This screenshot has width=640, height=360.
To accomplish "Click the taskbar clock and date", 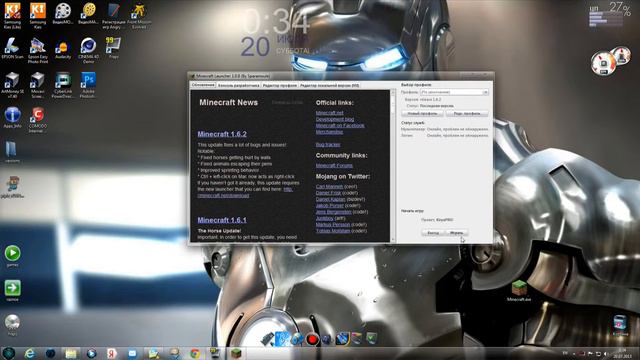I will click(622, 353).
